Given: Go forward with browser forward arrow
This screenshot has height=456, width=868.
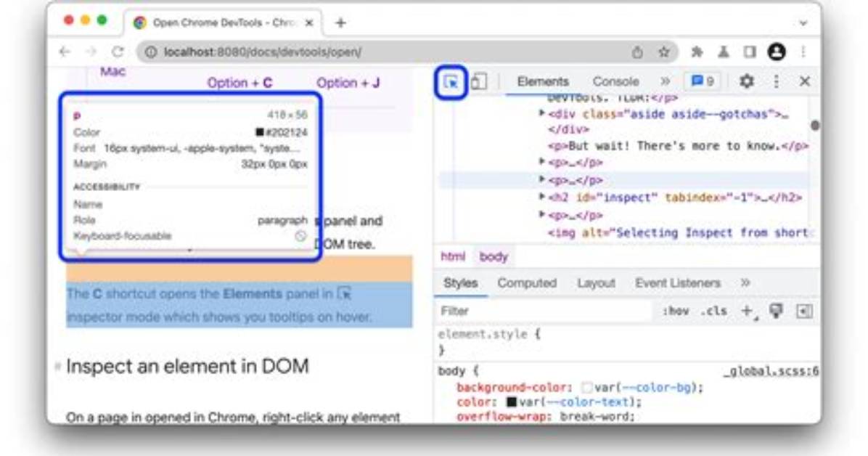Looking at the screenshot, I should 91,52.
